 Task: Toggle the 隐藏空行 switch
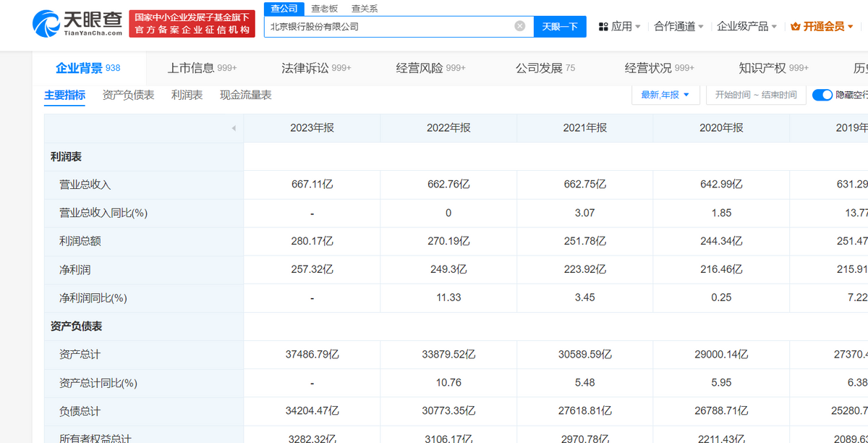822,95
